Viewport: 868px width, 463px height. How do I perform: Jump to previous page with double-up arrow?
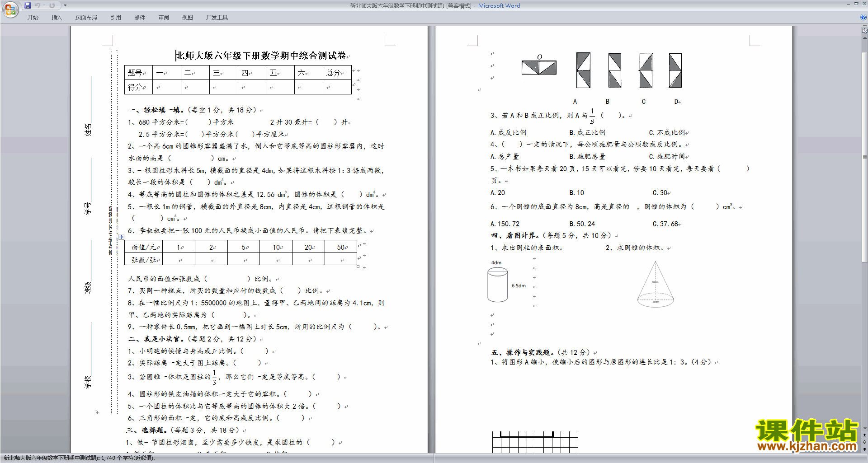[x=865, y=435]
